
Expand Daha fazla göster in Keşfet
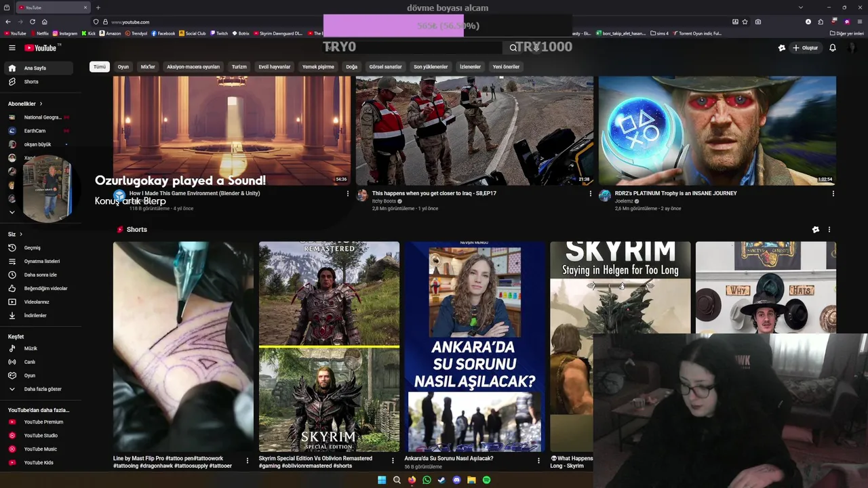pyautogui.click(x=39, y=389)
